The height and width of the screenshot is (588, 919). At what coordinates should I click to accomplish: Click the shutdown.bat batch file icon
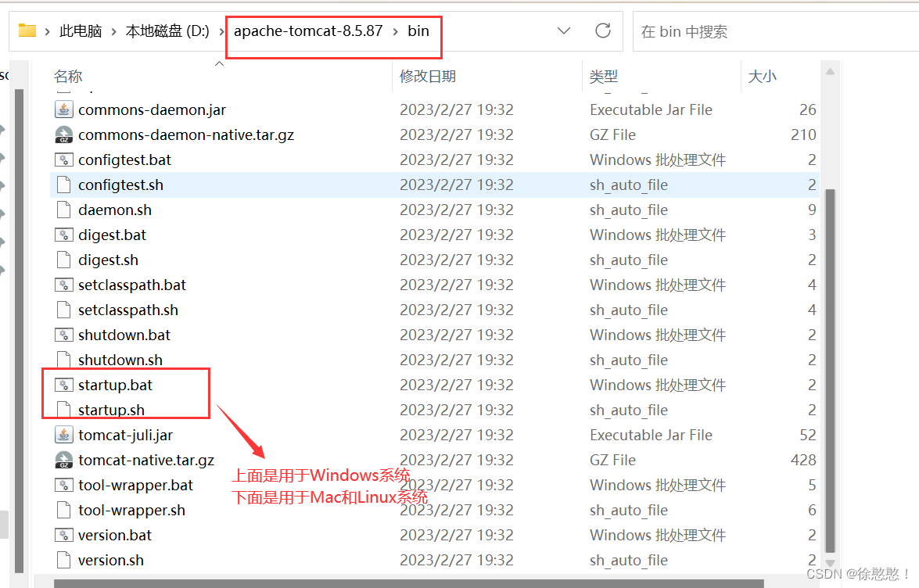63,335
